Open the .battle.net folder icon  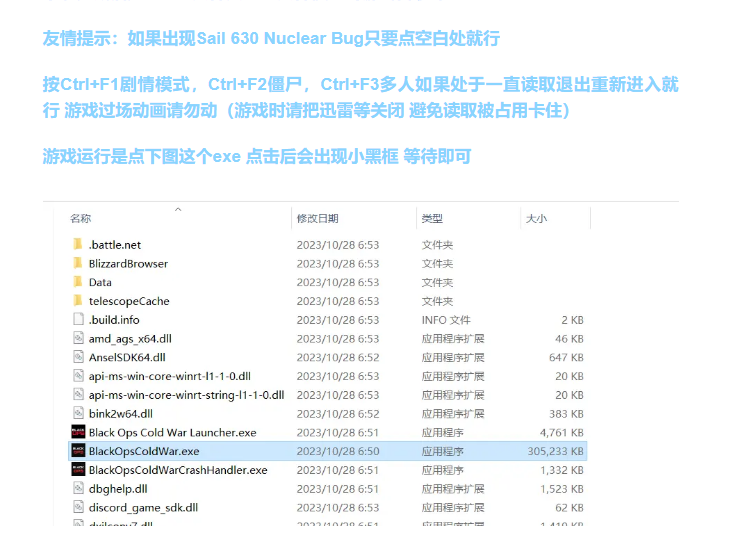(x=78, y=244)
